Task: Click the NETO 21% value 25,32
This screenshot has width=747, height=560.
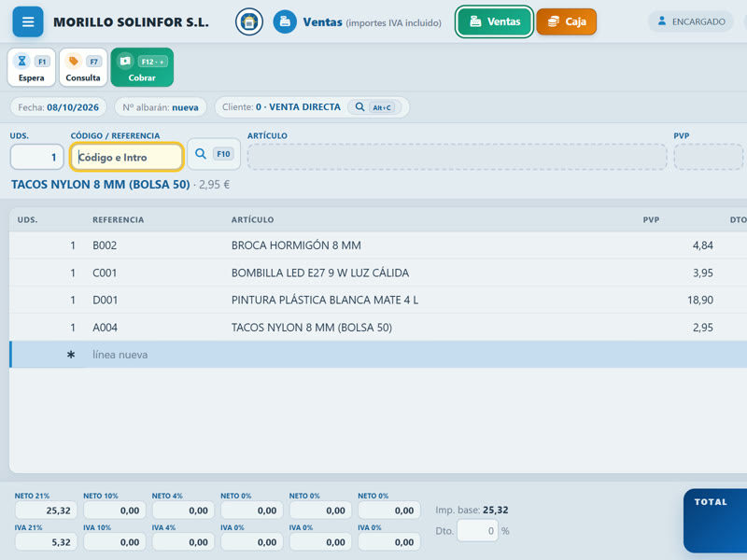Action: (x=46, y=511)
